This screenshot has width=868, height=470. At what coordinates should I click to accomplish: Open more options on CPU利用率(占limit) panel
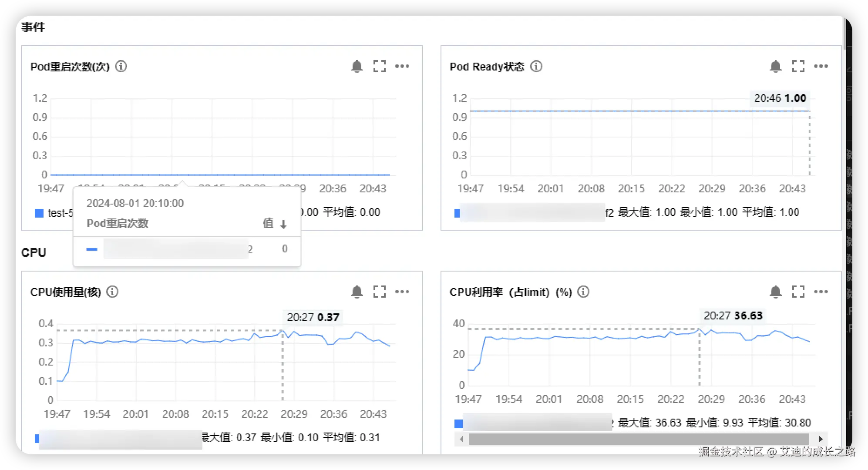pos(821,292)
